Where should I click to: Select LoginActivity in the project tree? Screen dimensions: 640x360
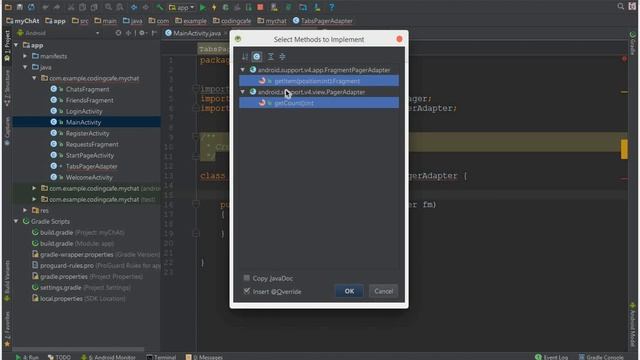coord(84,111)
